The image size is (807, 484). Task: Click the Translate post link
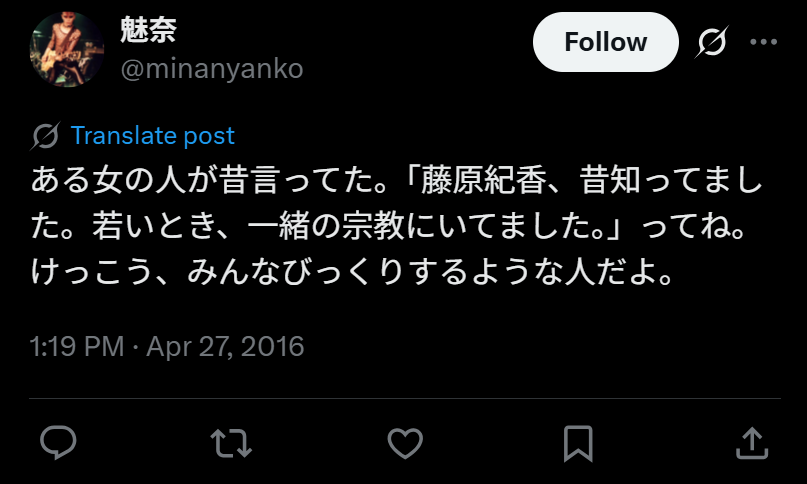click(x=152, y=136)
